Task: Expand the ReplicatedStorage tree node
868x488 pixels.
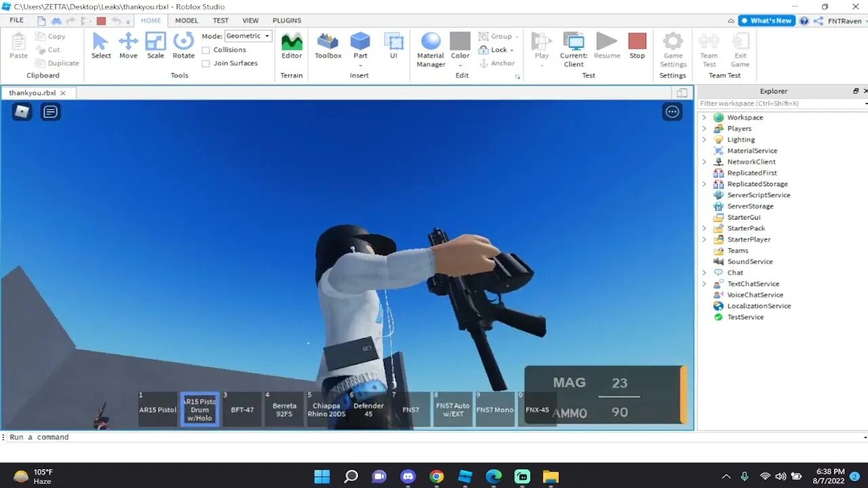Action: pos(704,184)
